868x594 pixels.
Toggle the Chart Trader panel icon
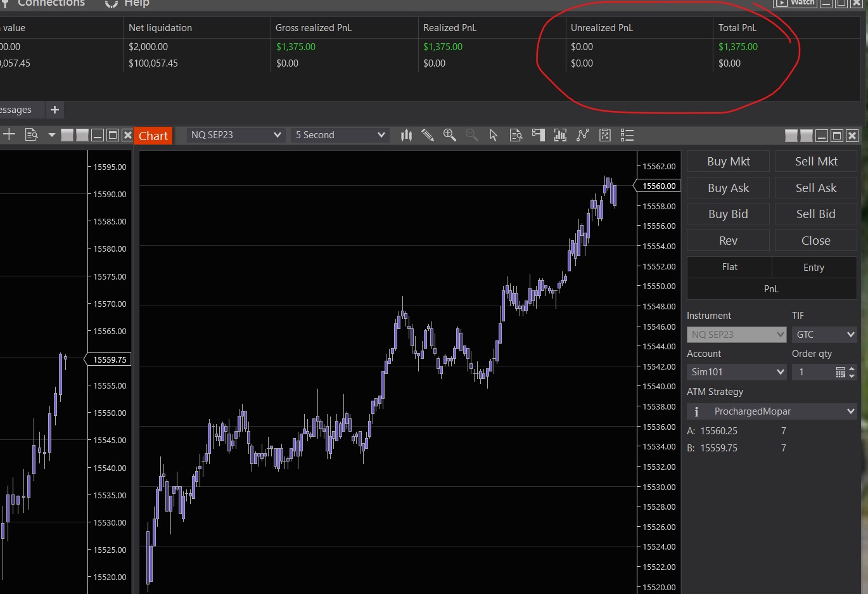(x=538, y=135)
